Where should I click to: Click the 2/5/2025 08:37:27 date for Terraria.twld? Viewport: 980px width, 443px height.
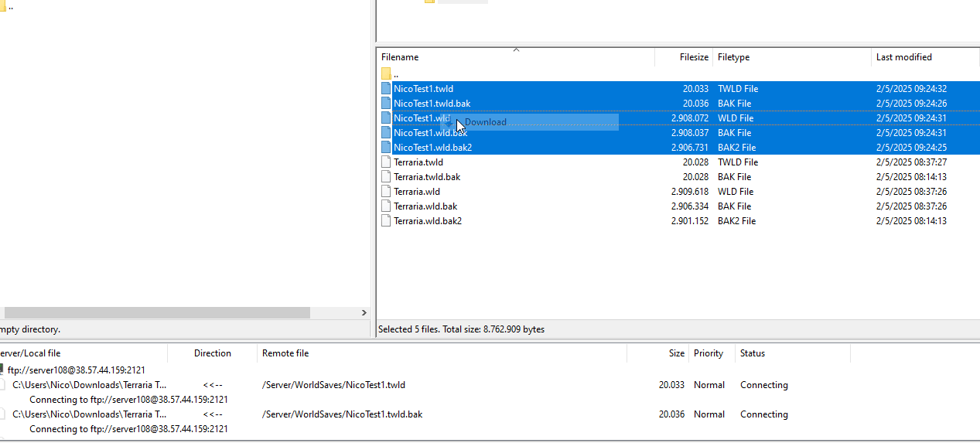[x=911, y=162]
